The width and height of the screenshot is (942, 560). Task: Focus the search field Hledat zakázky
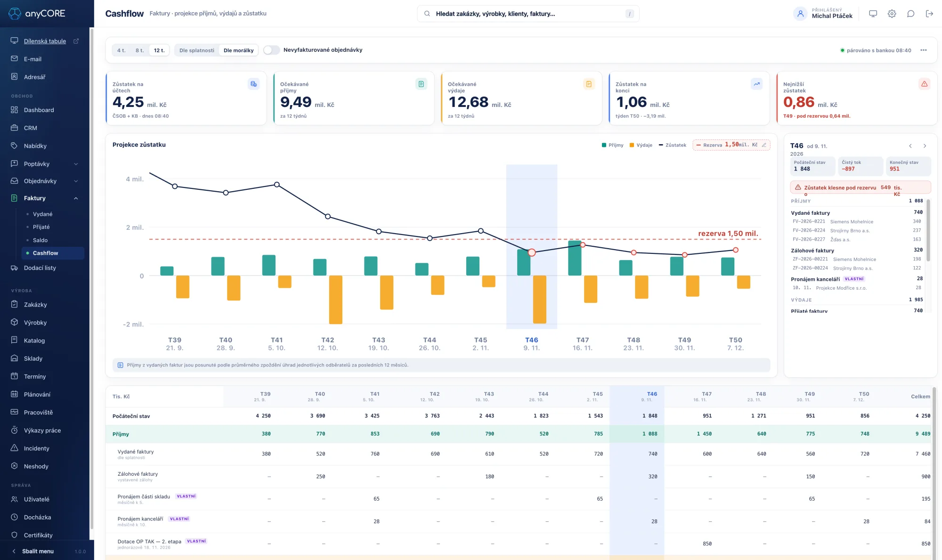(528, 14)
